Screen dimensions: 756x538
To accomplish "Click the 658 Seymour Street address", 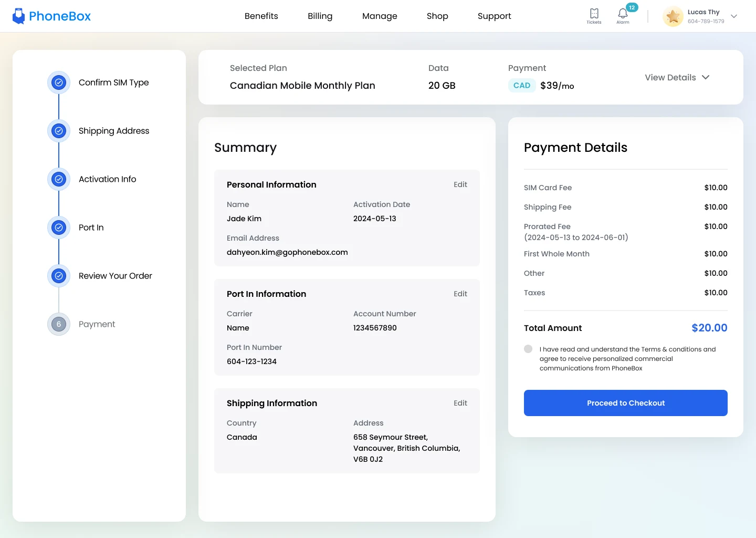I will (406, 448).
